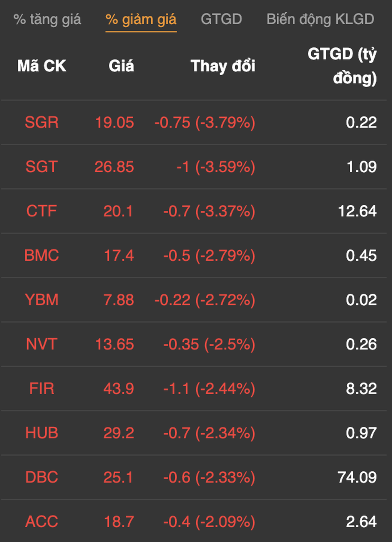Click the GTGD (tỷ đồng) column header
The width and height of the screenshot is (392, 542).
click(x=342, y=66)
